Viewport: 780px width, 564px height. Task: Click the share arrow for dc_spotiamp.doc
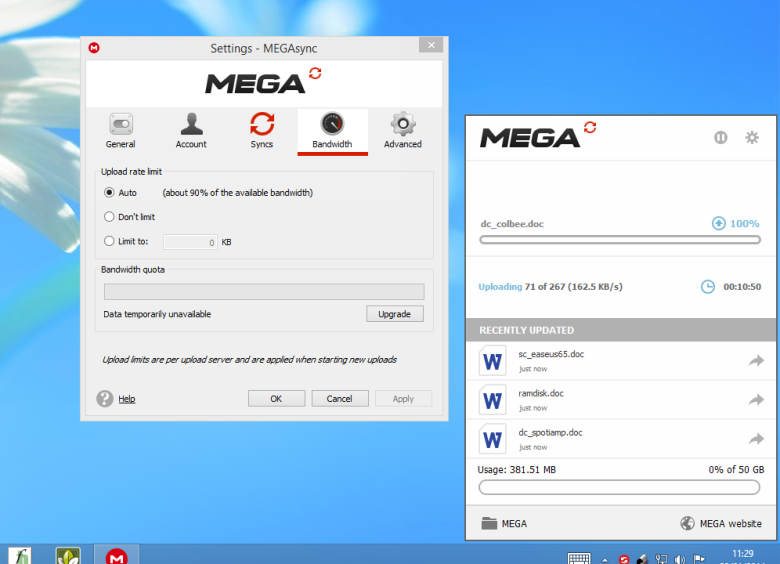pos(756,439)
